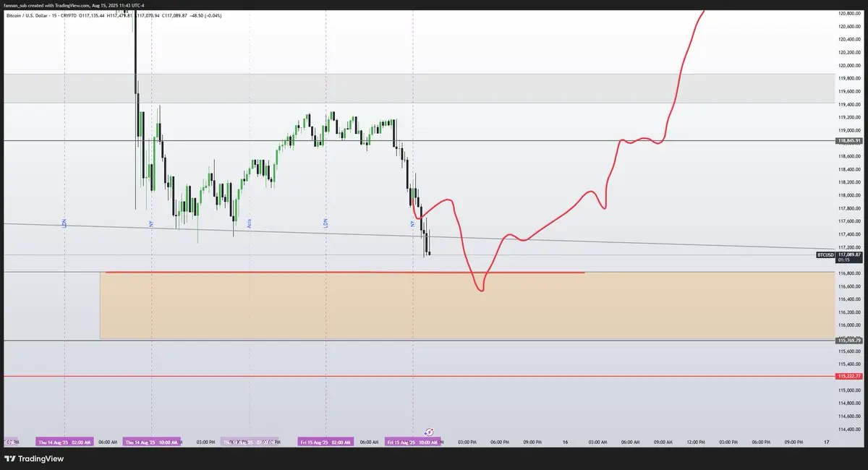The image size is (868, 470).
Task: Click the 03:00 AM label on time axis
Action: [597, 441]
